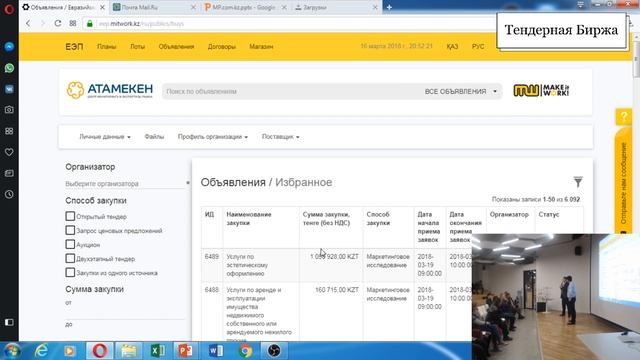Click the Atameken logo
Screen dimensions: 640x360
[x=110, y=90]
